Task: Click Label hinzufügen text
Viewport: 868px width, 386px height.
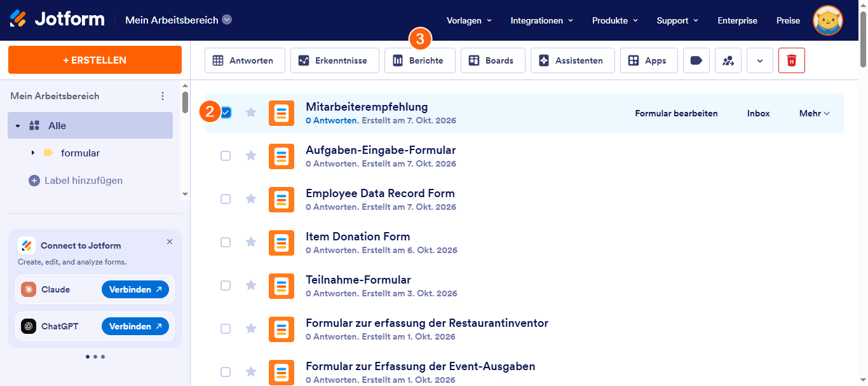Action: (x=83, y=181)
